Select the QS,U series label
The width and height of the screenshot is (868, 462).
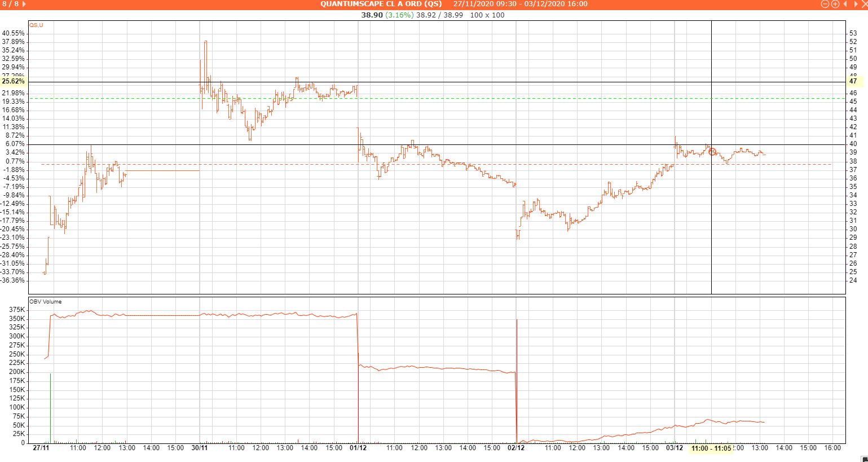[x=37, y=25]
